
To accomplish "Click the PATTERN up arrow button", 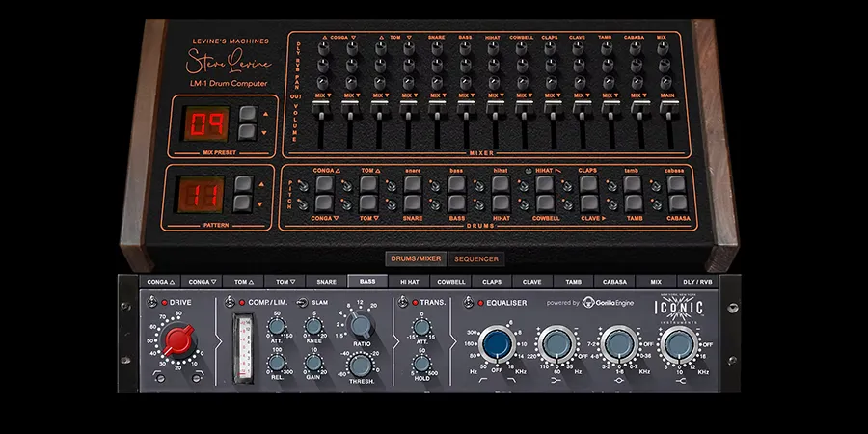I will (x=243, y=184).
